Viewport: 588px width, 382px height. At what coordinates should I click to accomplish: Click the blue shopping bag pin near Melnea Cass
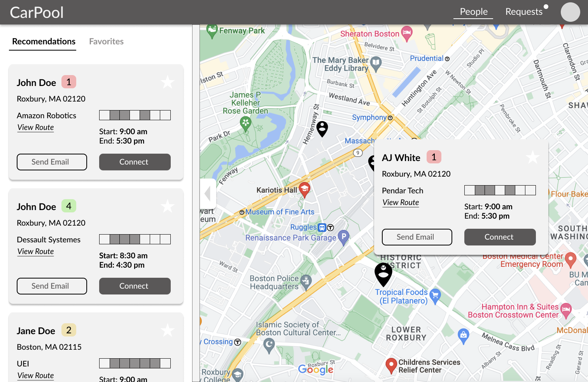pyautogui.click(x=463, y=336)
